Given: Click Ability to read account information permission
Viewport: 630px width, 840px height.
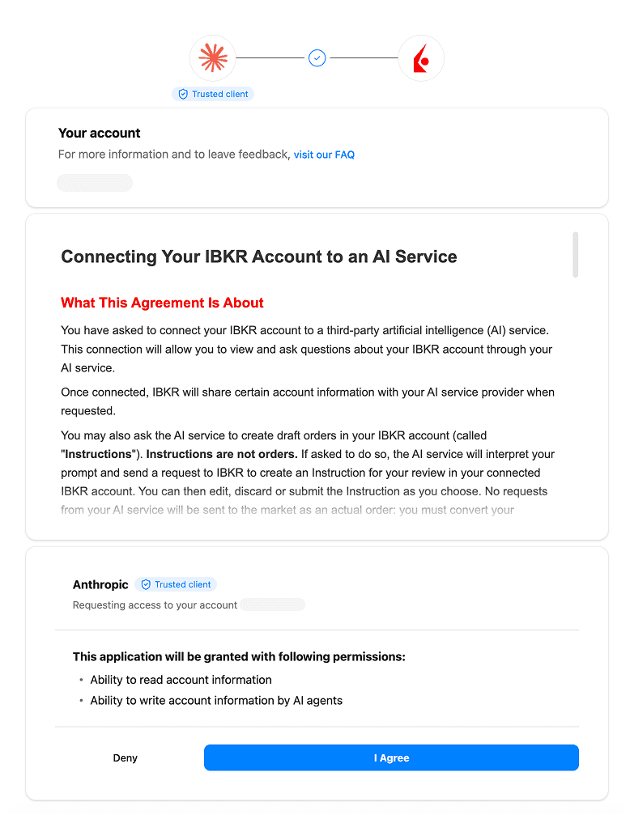Looking at the screenshot, I should (x=181, y=680).
